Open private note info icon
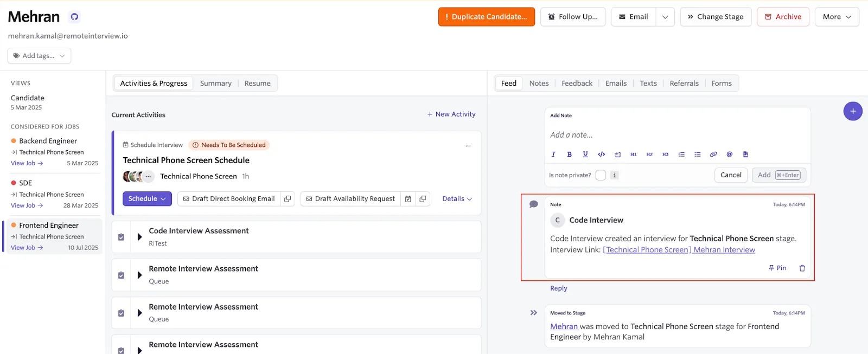 614,175
